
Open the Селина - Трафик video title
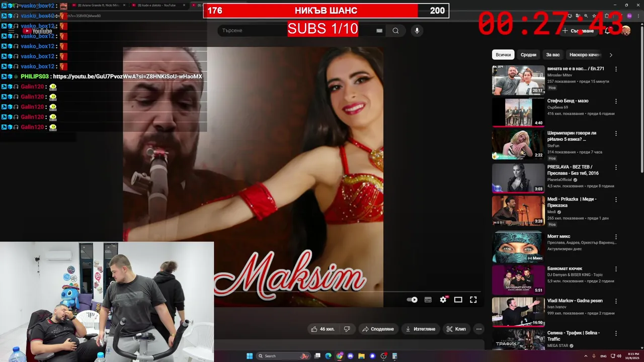[x=573, y=336]
